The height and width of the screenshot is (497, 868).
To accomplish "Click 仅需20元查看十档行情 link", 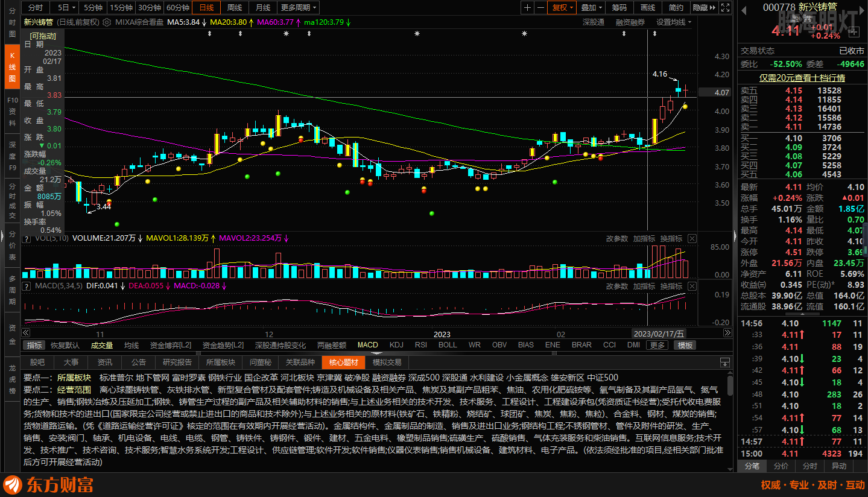I will point(802,78).
